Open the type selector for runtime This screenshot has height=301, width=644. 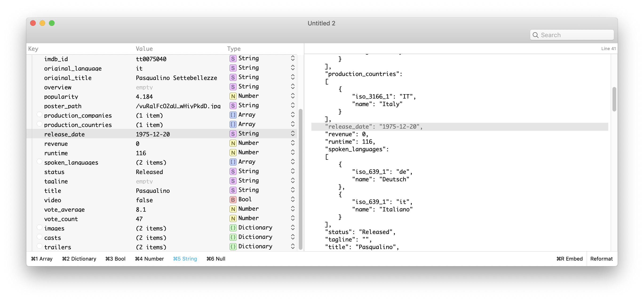tap(293, 153)
